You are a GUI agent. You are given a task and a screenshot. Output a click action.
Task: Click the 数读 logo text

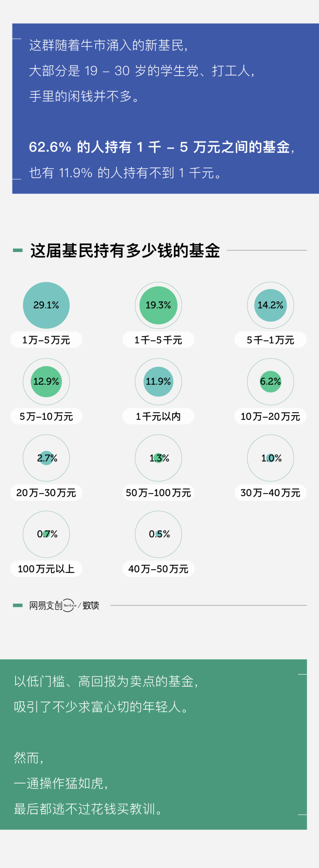pyautogui.click(x=91, y=605)
